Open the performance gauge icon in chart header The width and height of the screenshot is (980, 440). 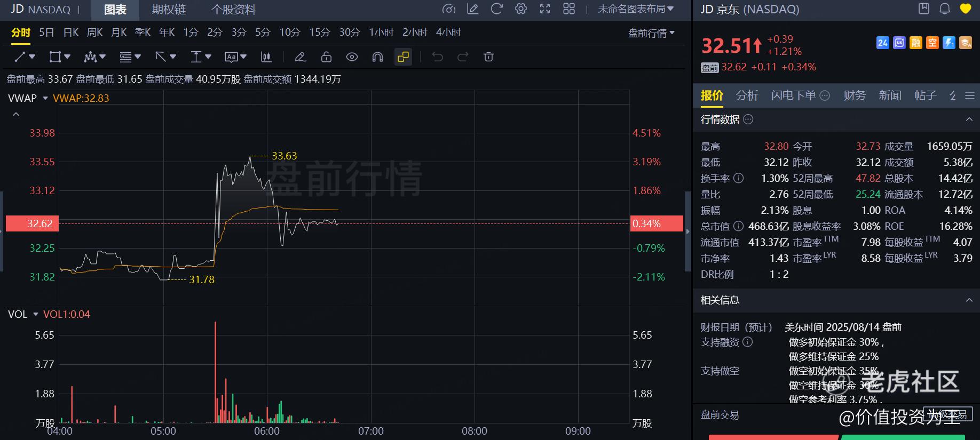449,9
